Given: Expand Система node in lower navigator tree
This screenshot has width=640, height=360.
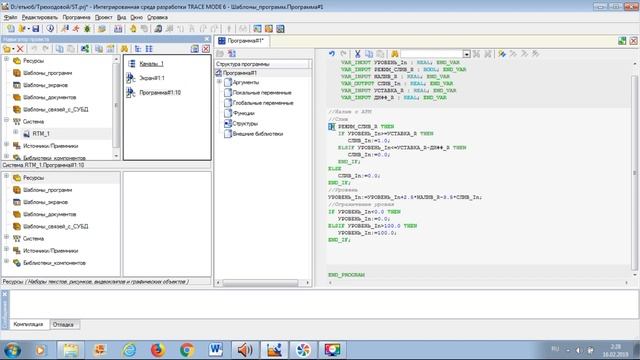Looking at the screenshot, I should 7,237.
